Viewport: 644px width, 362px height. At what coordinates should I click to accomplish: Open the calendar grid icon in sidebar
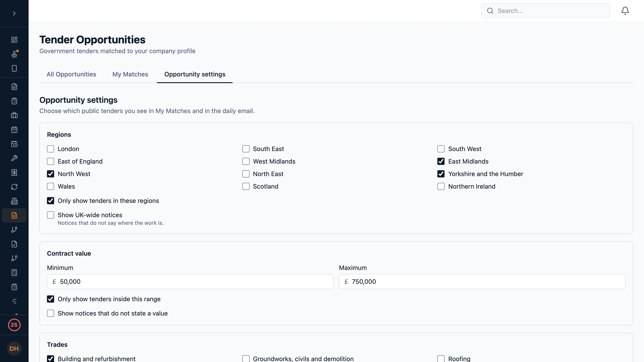14,130
